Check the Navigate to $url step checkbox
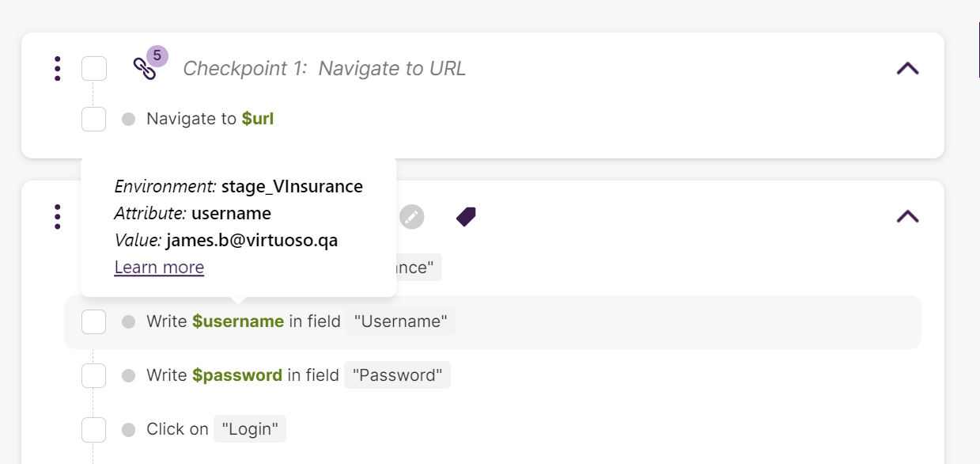The image size is (980, 464). pos(94,120)
